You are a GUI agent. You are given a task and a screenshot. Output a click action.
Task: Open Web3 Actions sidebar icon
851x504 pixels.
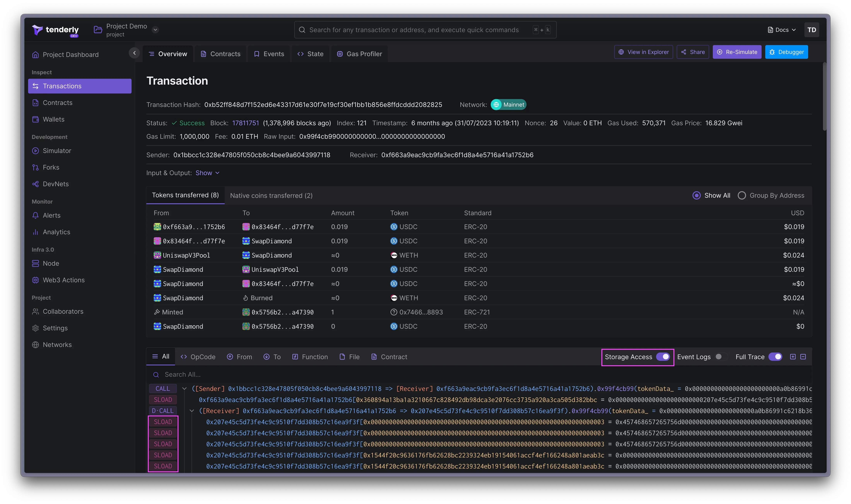(x=35, y=280)
